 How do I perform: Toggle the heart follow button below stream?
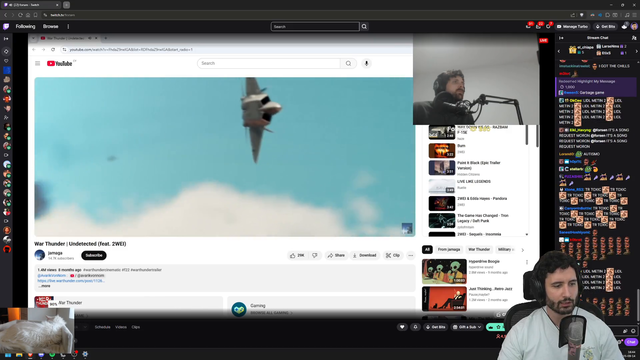(x=402, y=327)
